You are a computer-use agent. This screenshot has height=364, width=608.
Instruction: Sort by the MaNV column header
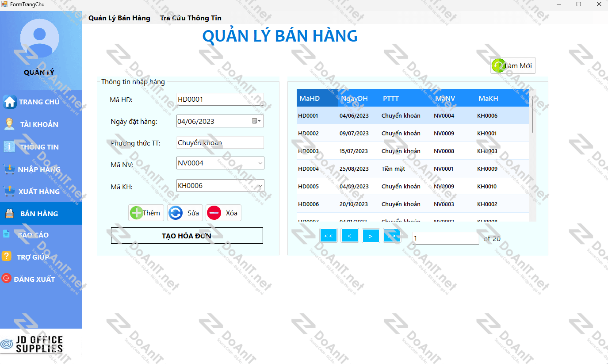(454, 98)
